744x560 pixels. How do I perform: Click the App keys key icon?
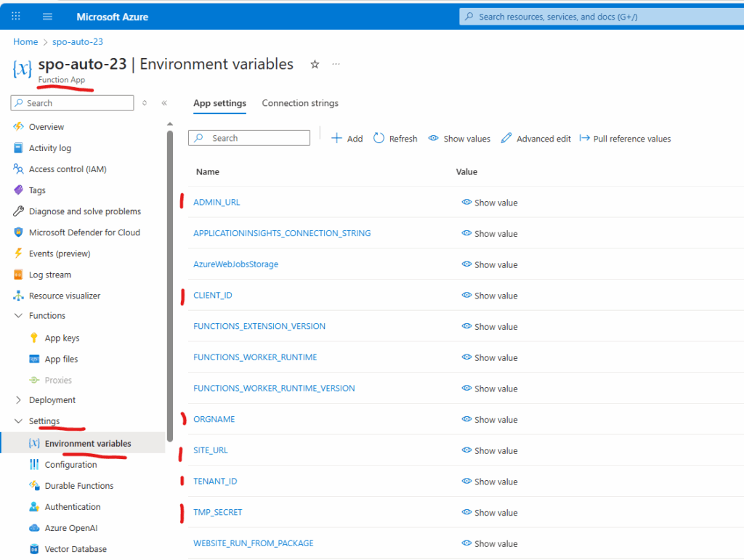(33, 338)
